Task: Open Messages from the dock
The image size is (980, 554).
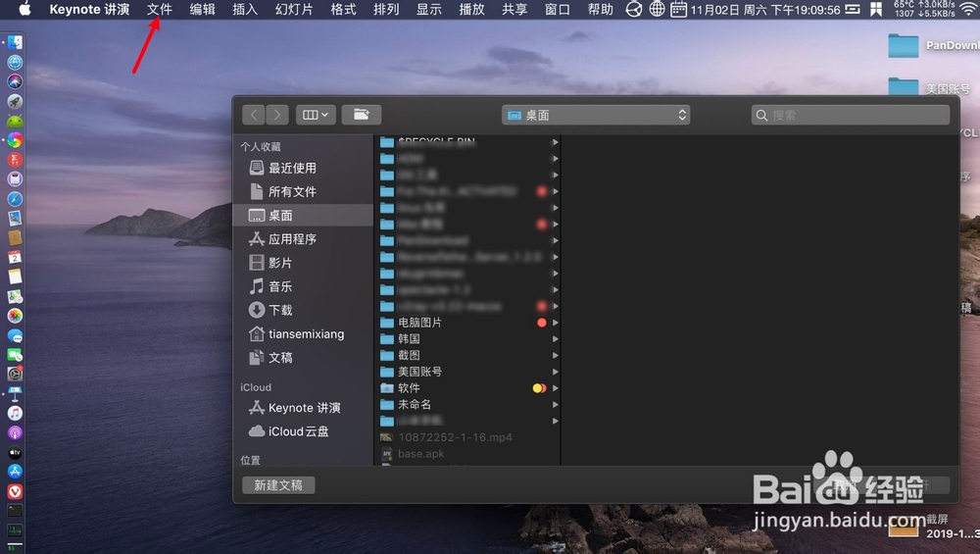Action: 15,335
